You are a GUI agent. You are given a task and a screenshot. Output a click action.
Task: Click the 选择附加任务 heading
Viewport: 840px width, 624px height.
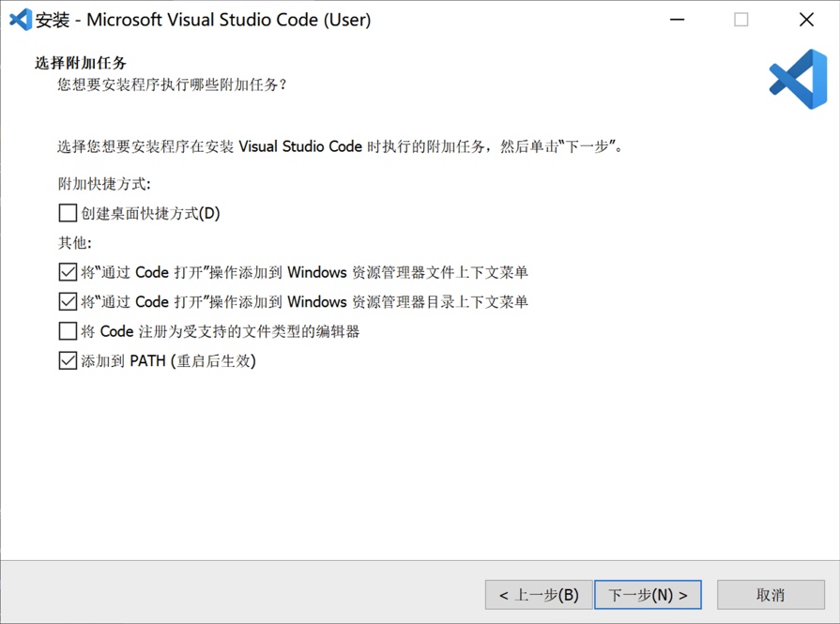click(81, 63)
